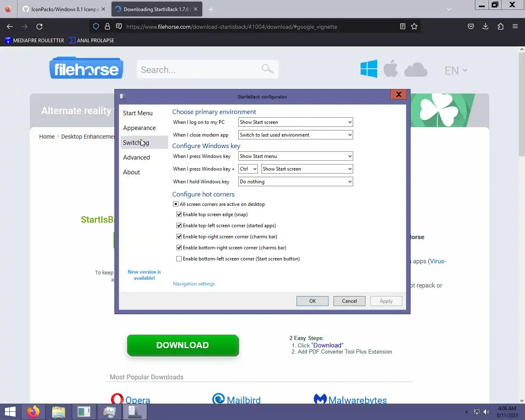525x420 pixels.
Task: Open Firefox from the taskbar
Action: tap(33, 411)
